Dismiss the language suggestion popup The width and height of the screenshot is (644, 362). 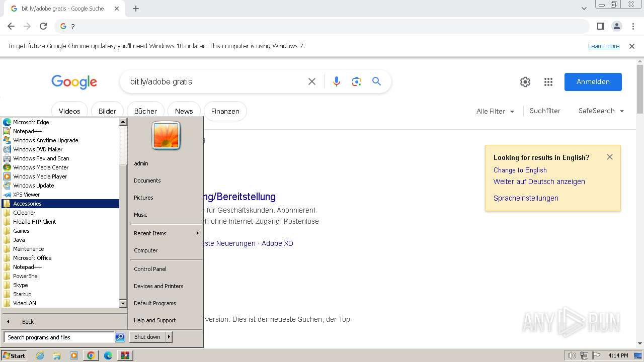[610, 157]
